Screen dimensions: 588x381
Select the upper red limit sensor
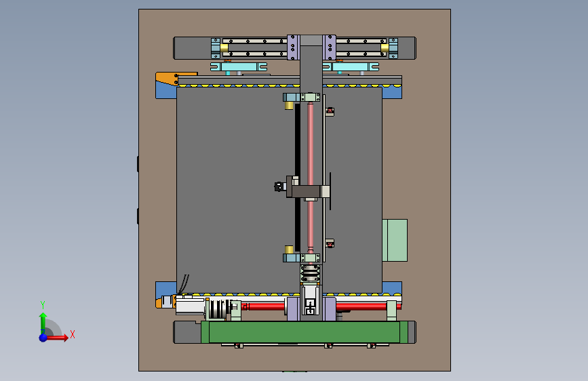pos(330,111)
